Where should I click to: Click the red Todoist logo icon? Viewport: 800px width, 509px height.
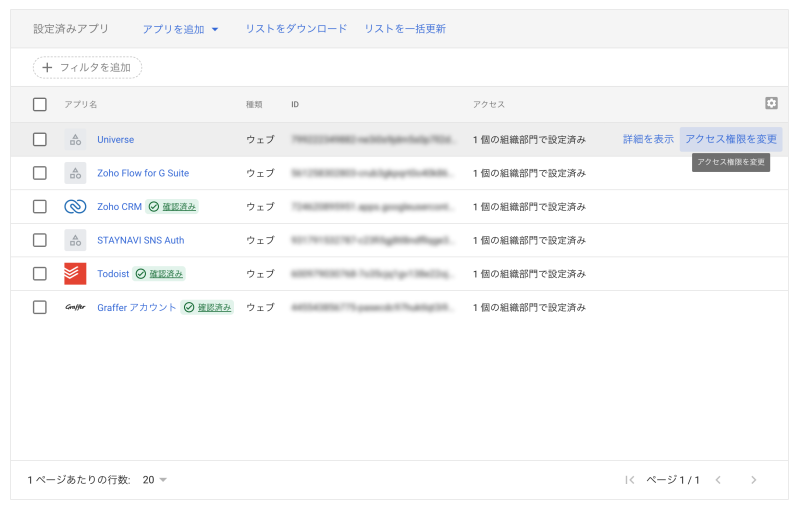(x=75, y=274)
